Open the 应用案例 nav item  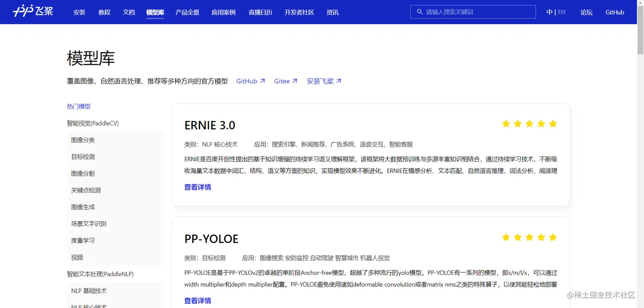click(224, 12)
